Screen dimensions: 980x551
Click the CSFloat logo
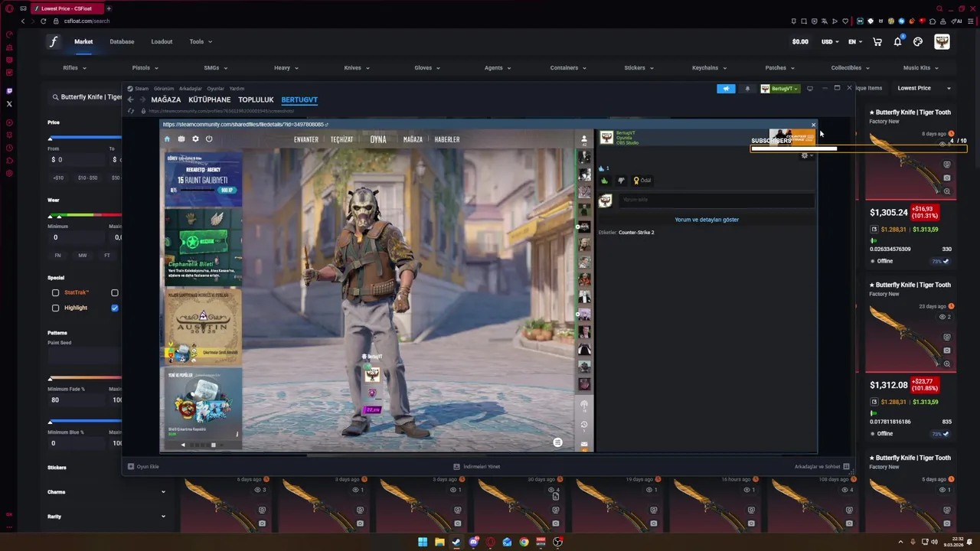pos(54,42)
